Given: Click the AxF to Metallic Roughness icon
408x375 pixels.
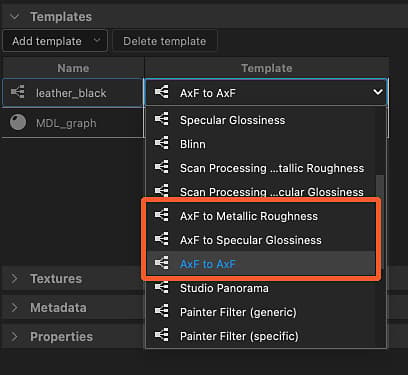Looking at the screenshot, I should tap(162, 215).
